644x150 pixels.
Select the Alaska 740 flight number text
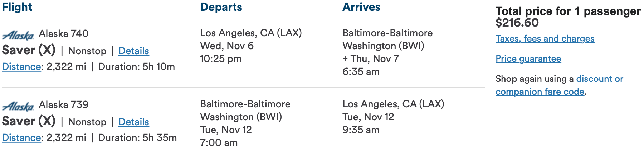coord(64,34)
